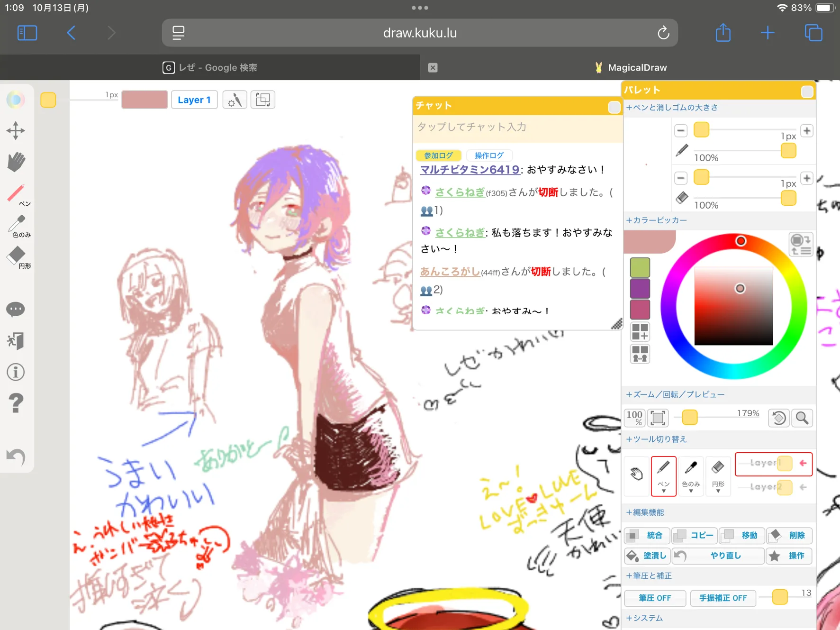
Task: Open the magnifier preview icon
Action: (x=802, y=418)
